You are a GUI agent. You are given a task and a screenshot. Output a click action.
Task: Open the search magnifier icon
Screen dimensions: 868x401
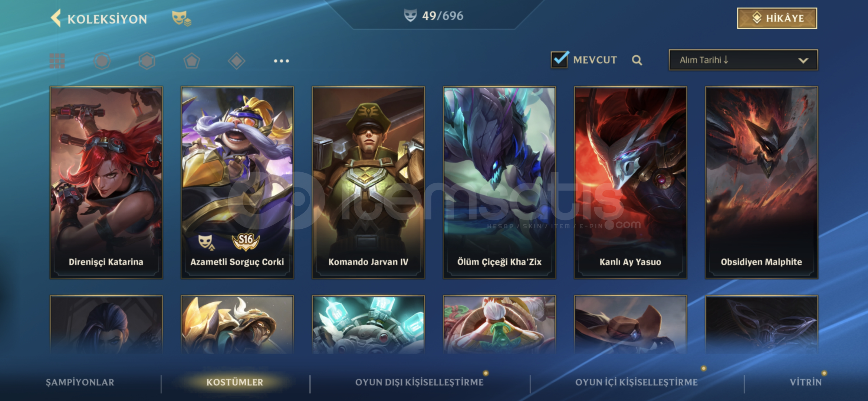pyautogui.click(x=637, y=60)
